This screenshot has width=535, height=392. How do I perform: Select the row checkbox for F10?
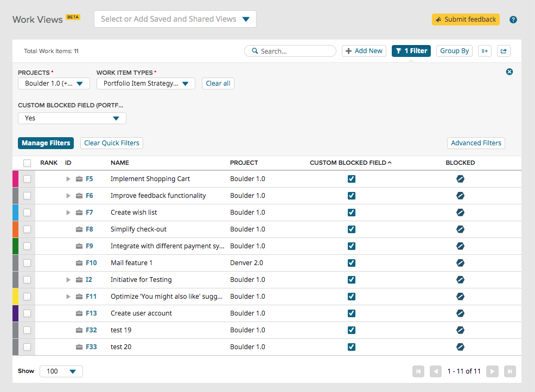pyautogui.click(x=27, y=263)
